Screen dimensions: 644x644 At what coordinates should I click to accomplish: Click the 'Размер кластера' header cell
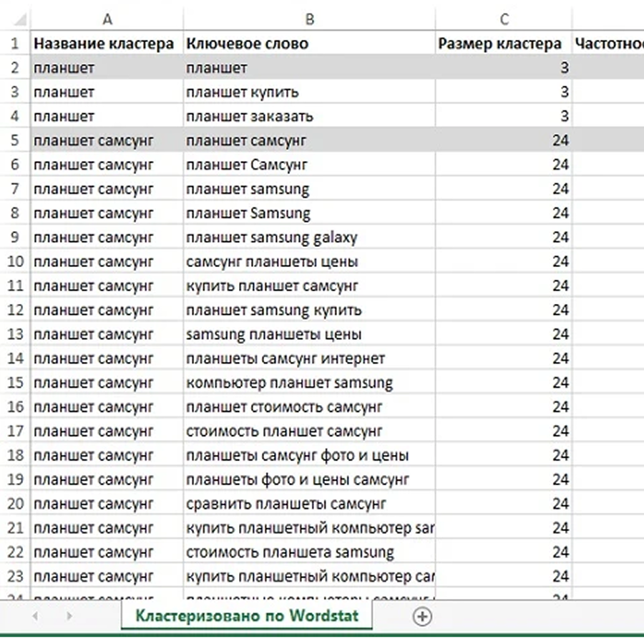500,44
